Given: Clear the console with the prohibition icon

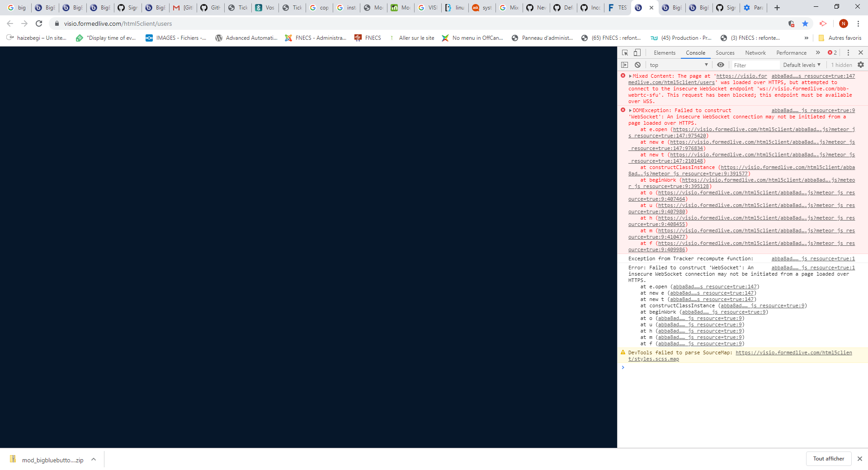Looking at the screenshot, I should [x=638, y=65].
